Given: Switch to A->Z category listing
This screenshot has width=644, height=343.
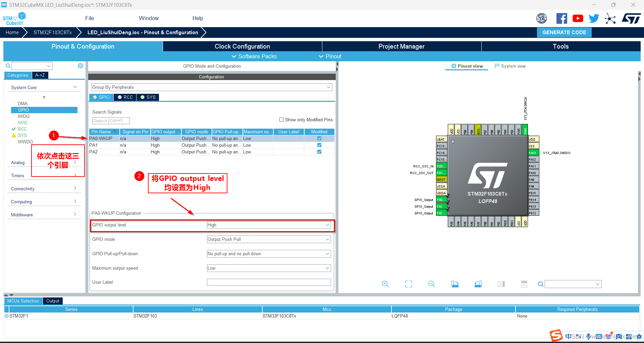Looking at the screenshot, I should [40, 75].
